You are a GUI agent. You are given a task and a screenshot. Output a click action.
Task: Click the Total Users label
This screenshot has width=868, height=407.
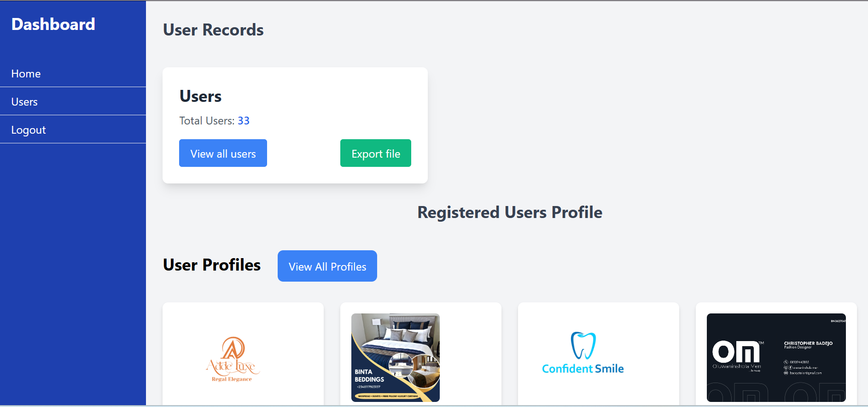click(x=207, y=121)
